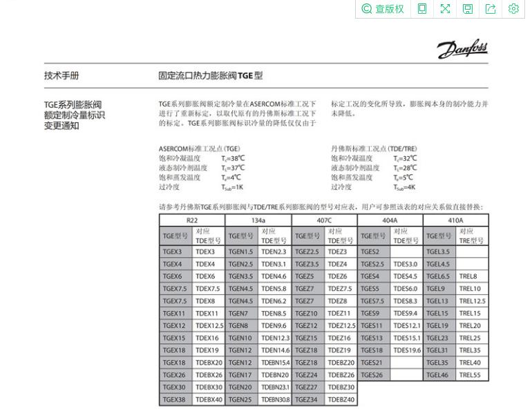Click the Te=5℃ value
This screenshot has height=418, width=532.
pos(403,178)
